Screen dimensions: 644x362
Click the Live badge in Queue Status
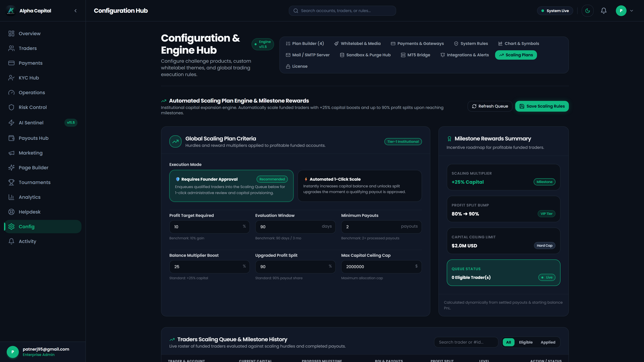pos(547,278)
